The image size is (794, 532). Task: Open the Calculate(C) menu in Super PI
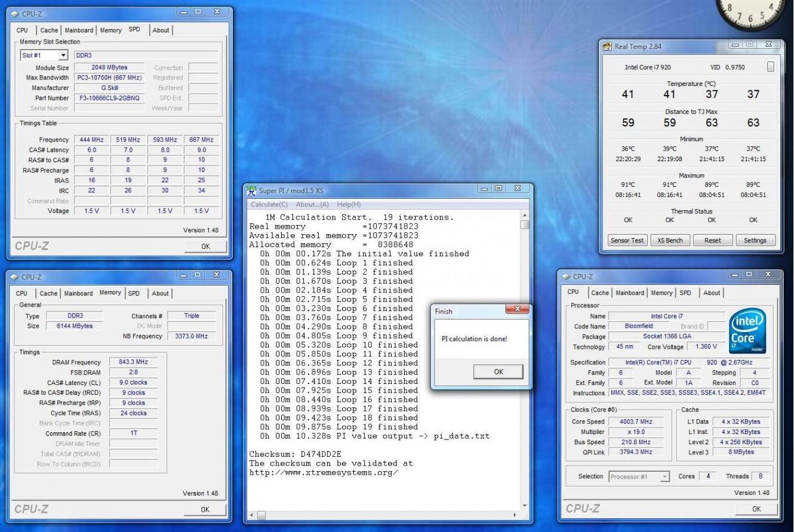click(x=269, y=205)
